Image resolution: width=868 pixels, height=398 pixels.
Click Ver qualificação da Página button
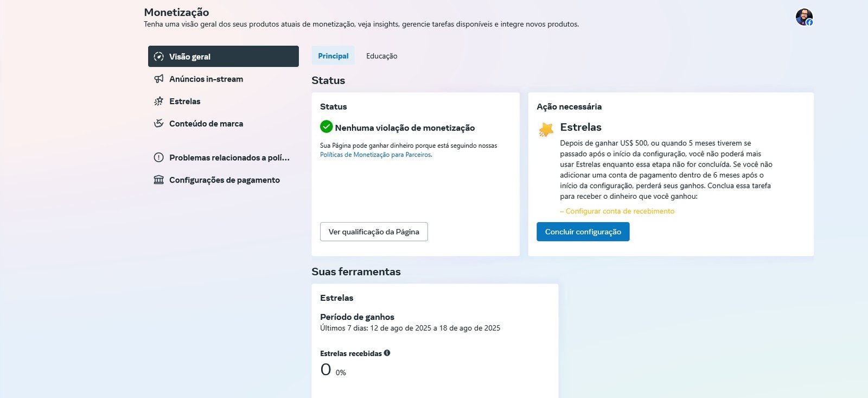point(374,232)
